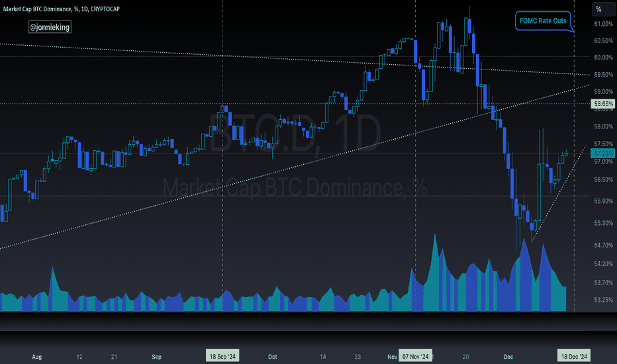The image size is (617, 364).
Task: Click the Sep label on time axis
Action: tap(157, 357)
